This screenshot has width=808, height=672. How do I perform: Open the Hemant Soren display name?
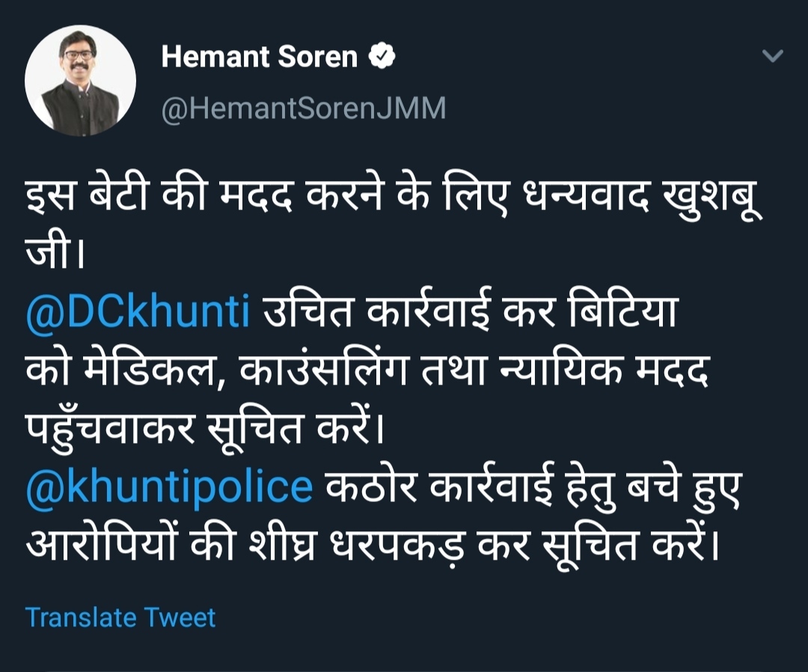[x=259, y=56]
